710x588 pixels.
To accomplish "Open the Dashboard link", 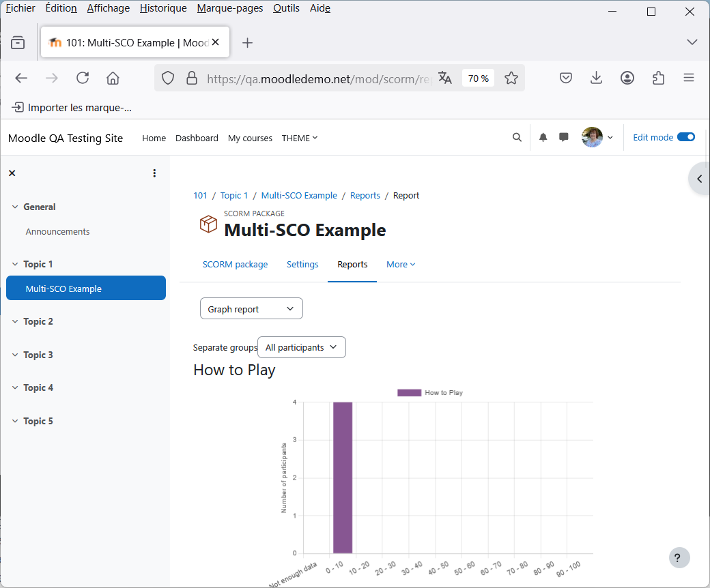I will click(x=197, y=138).
